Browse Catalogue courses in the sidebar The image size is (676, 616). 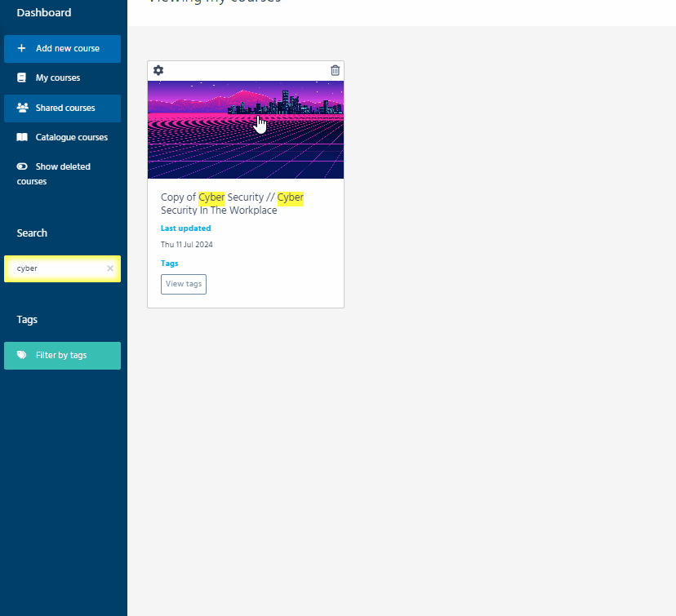point(72,137)
